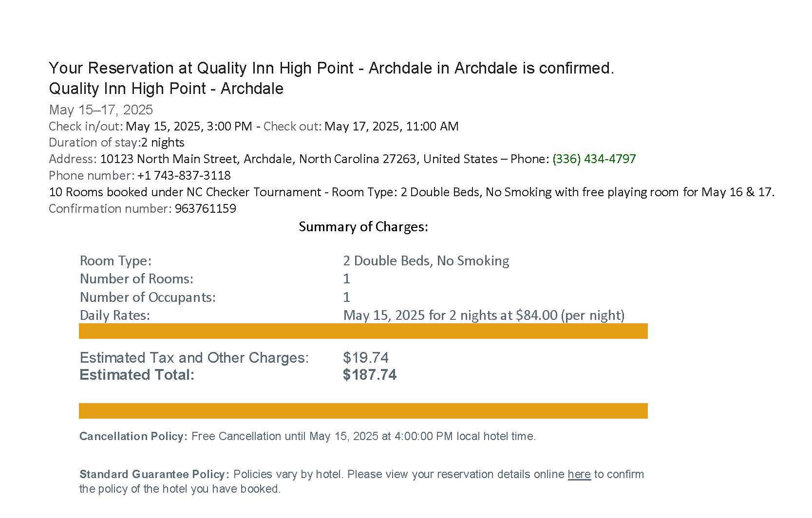Screen dimensions: 812x518
Task: Click the upper orange divider bar
Action: (x=363, y=331)
